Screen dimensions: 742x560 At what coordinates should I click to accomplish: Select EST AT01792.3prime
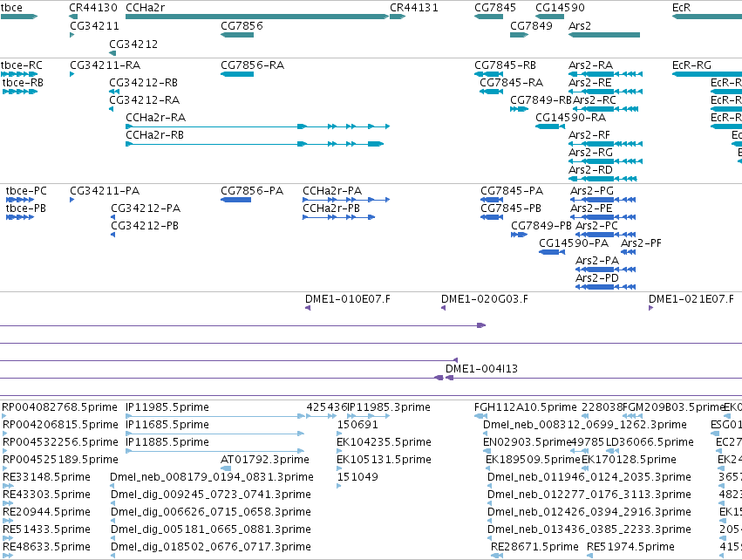[264, 460]
